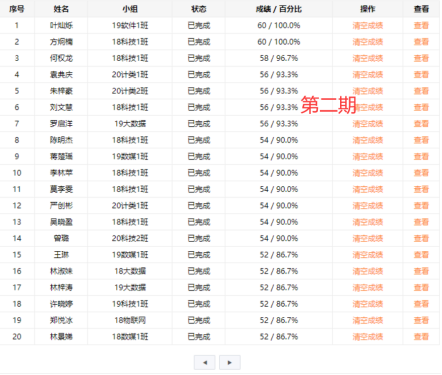This screenshot has height=375, width=442.
Task: View details of row 3 entry
Action: (421, 58)
